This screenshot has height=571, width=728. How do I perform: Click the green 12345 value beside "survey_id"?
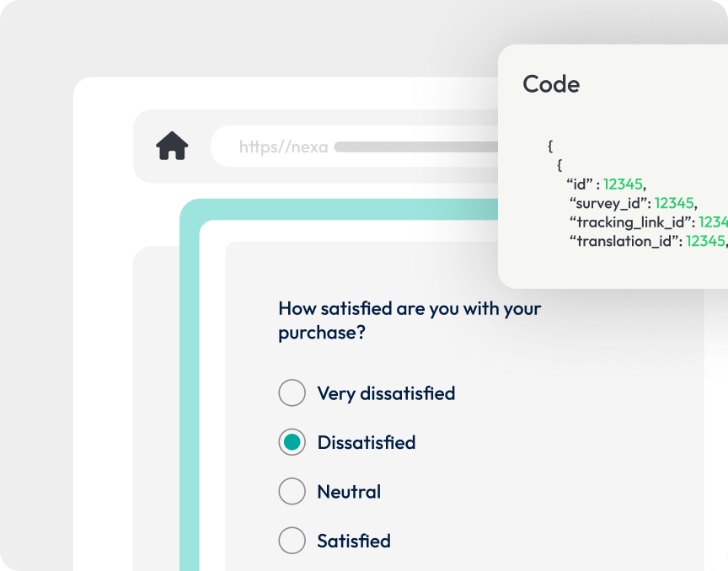tap(673, 203)
